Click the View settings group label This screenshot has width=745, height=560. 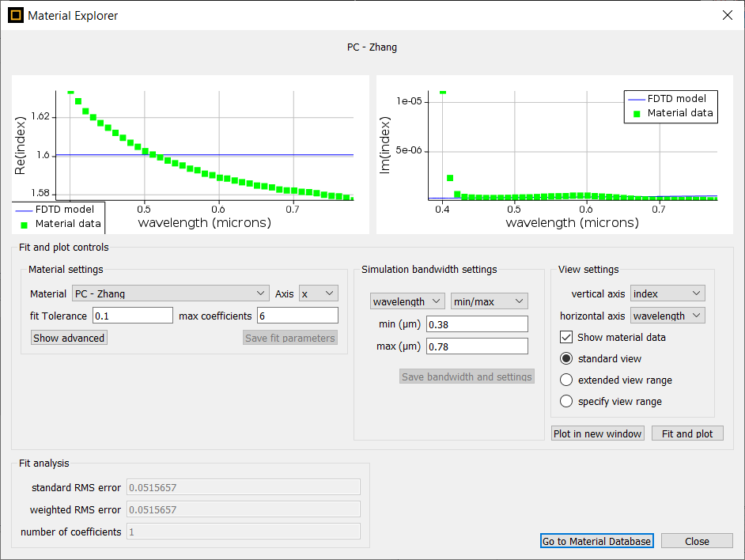pos(588,269)
